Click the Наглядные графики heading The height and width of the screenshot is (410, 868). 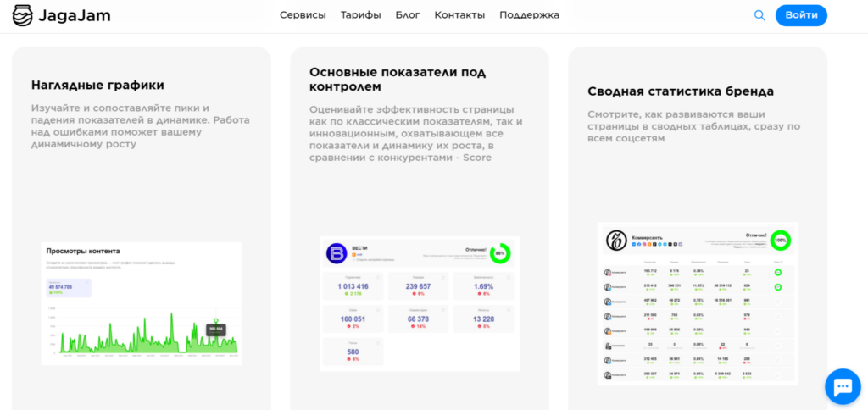(98, 86)
